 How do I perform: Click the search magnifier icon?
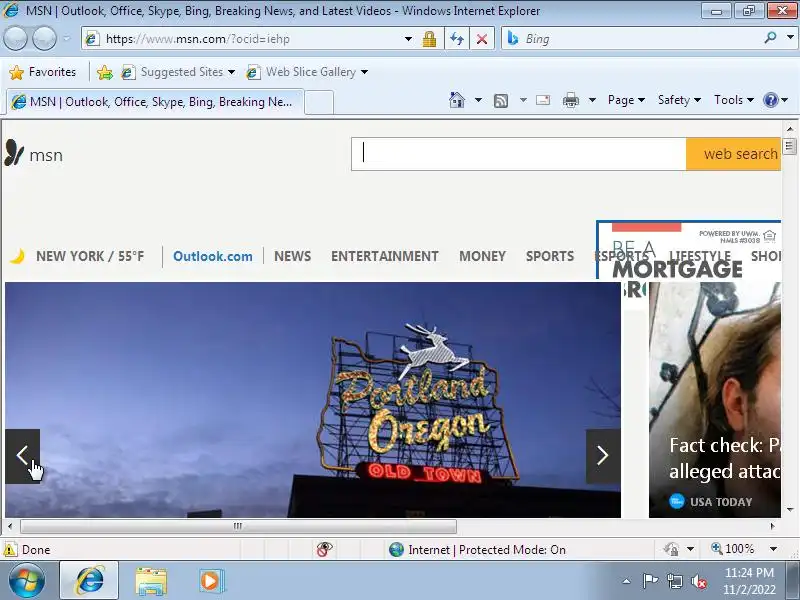[x=770, y=37]
